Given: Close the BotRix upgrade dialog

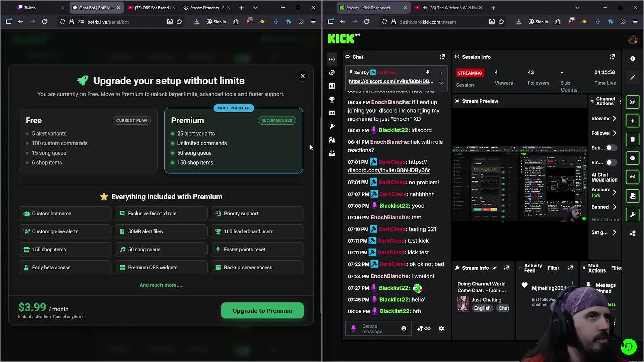Looking at the screenshot, I should [303, 76].
